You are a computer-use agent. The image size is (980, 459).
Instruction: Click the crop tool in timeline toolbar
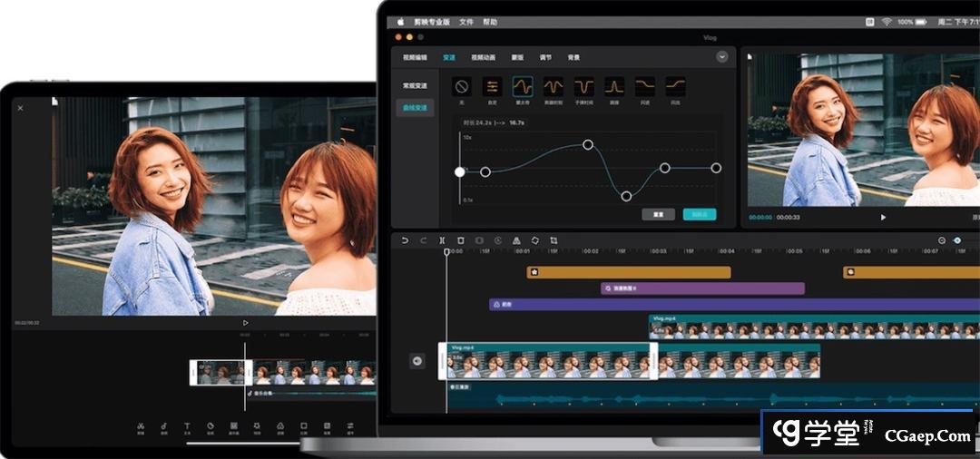coord(554,240)
